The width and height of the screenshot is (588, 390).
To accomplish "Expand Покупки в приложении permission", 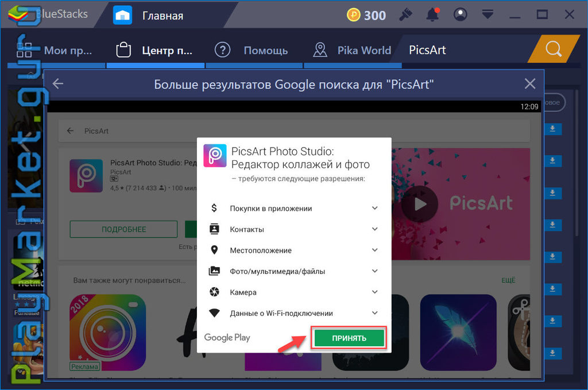I will pos(374,208).
